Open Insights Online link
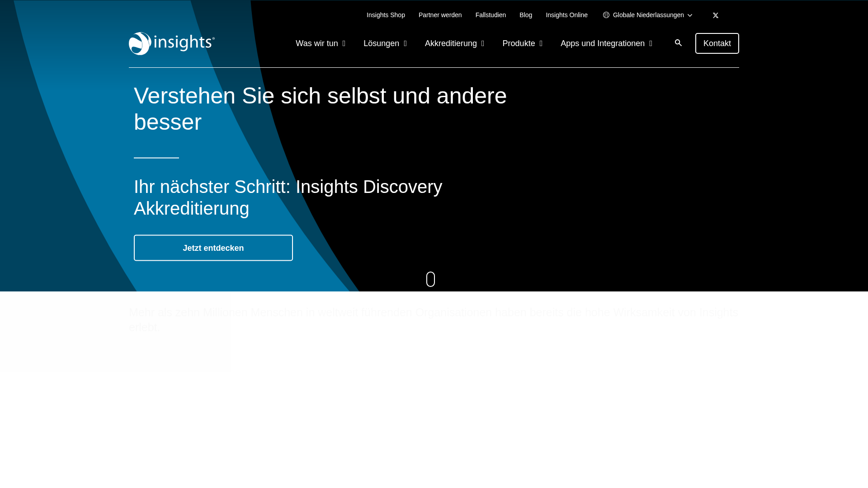This screenshot has width=868, height=488. [566, 15]
